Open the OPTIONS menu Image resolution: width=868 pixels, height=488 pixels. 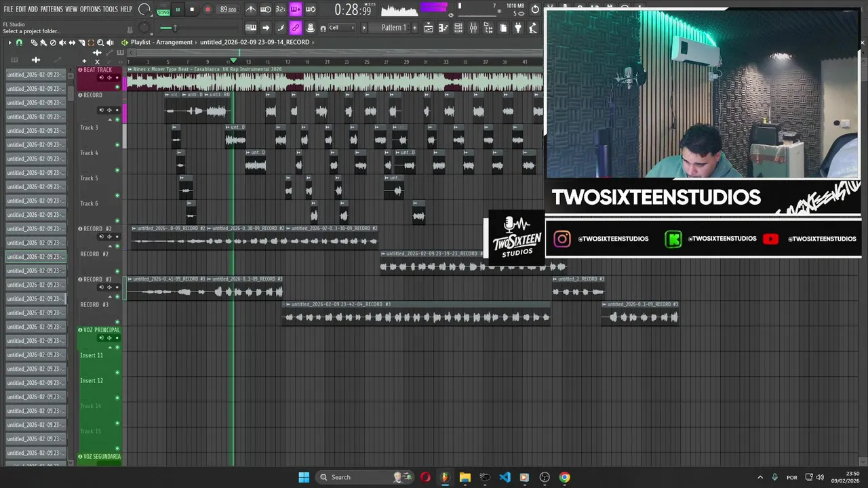pyautogui.click(x=90, y=9)
